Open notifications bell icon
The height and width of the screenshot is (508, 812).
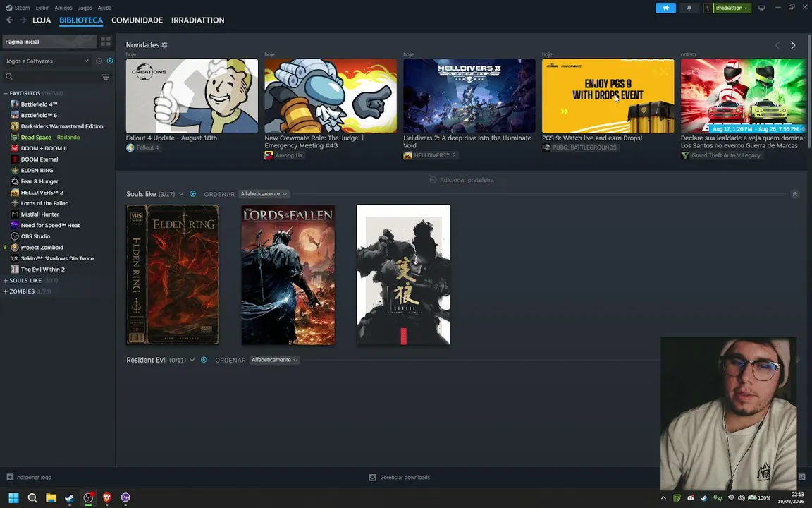[x=689, y=8]
